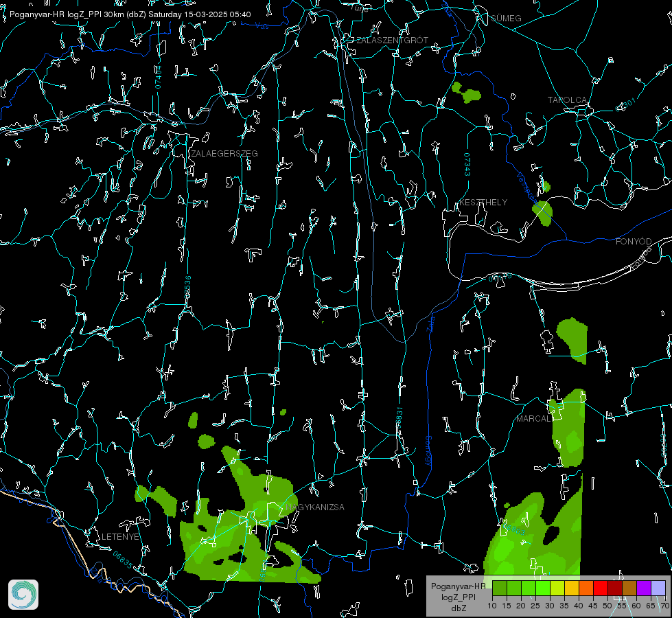Viewport: 672px width, 618px height.
Task: Click the NAGYKANIZSA city label
Action: 315,507
